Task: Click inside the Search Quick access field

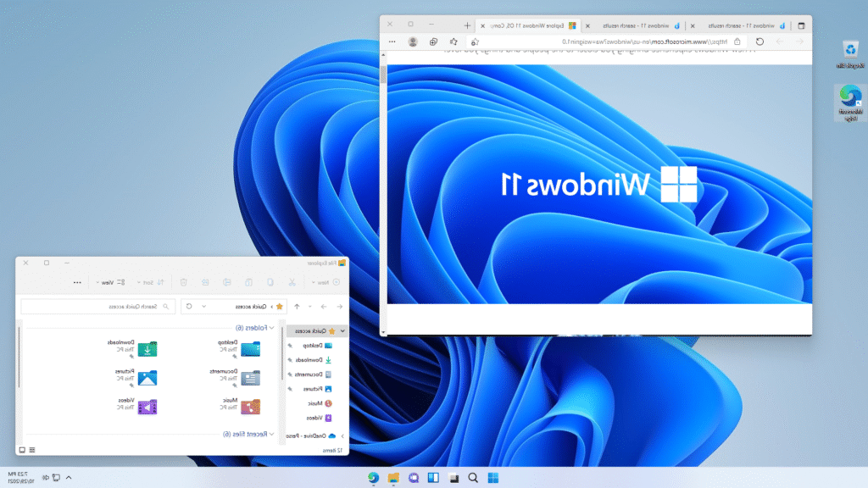Action: point(110,306)
